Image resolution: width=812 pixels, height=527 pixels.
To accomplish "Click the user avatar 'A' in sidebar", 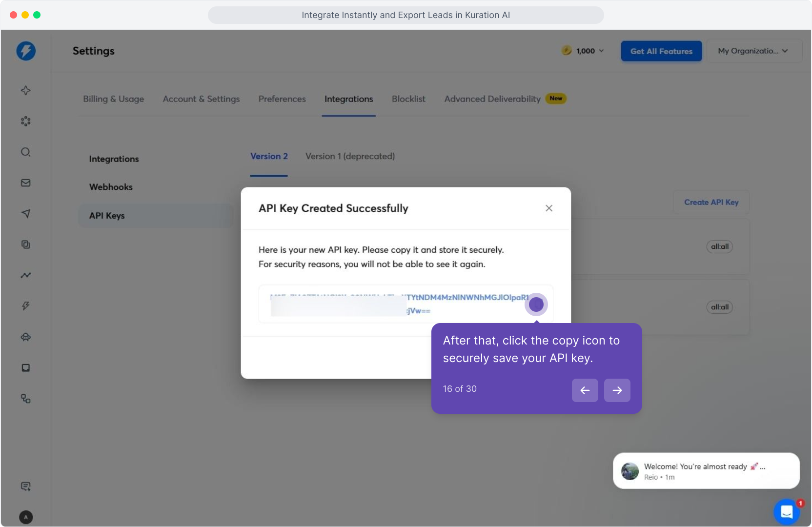I will click(x=26, y=517).
